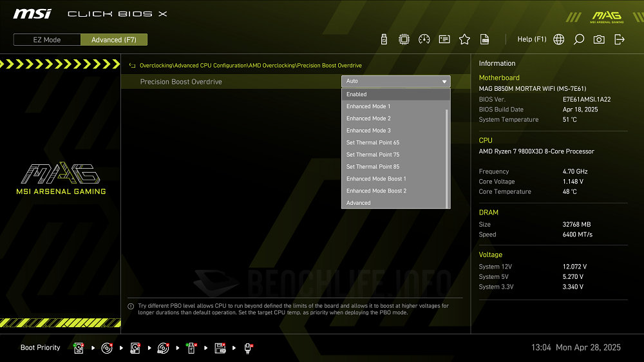
Task: Choose Enhanced Mode 1 option
Action: [x=394, y=106]
